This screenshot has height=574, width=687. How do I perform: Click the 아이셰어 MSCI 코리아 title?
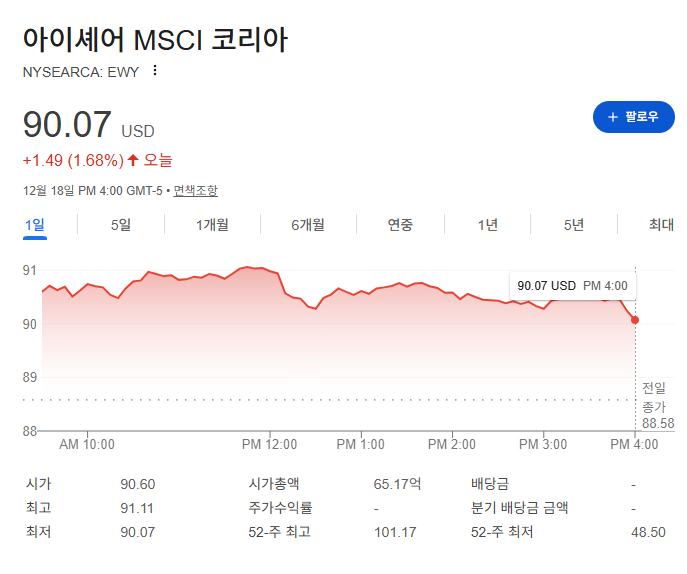155,40
